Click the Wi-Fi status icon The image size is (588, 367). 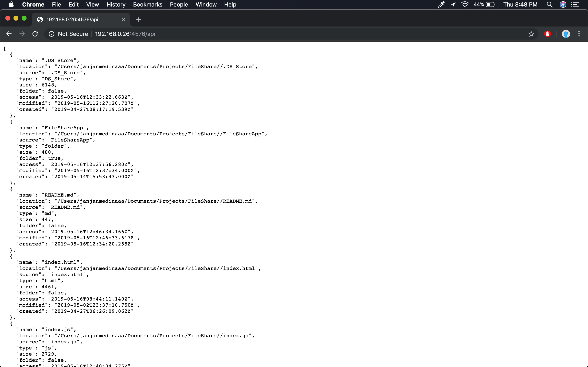click(x=464, y=4)
